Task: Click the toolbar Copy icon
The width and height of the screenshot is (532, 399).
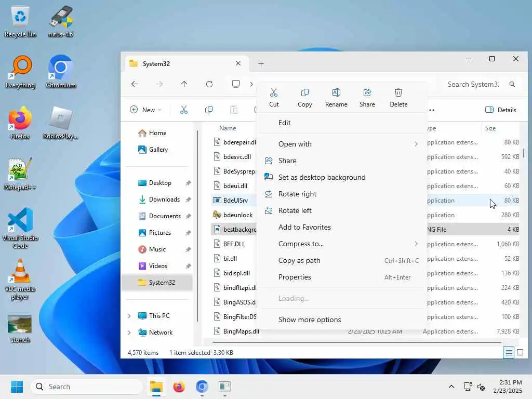Action: [x=209, y=110]
